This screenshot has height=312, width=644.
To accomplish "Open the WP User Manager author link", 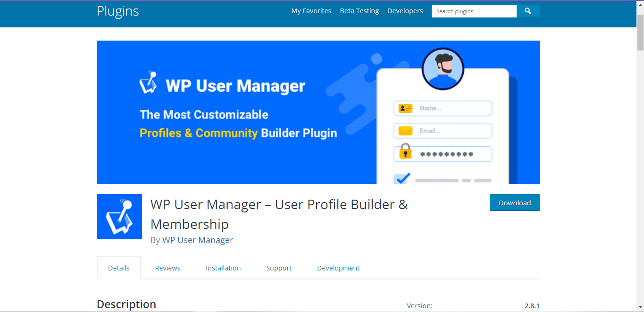I will (198, 240).
